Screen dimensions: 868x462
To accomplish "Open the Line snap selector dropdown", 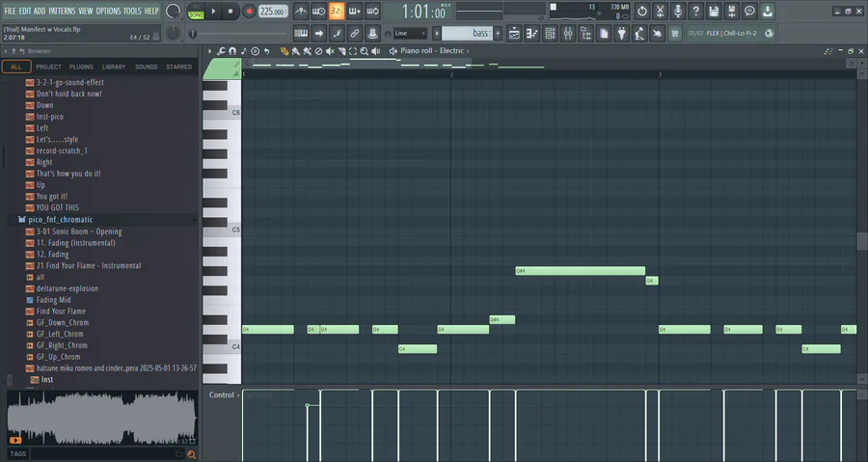I will pyautogui.click(x=410, y=34).
